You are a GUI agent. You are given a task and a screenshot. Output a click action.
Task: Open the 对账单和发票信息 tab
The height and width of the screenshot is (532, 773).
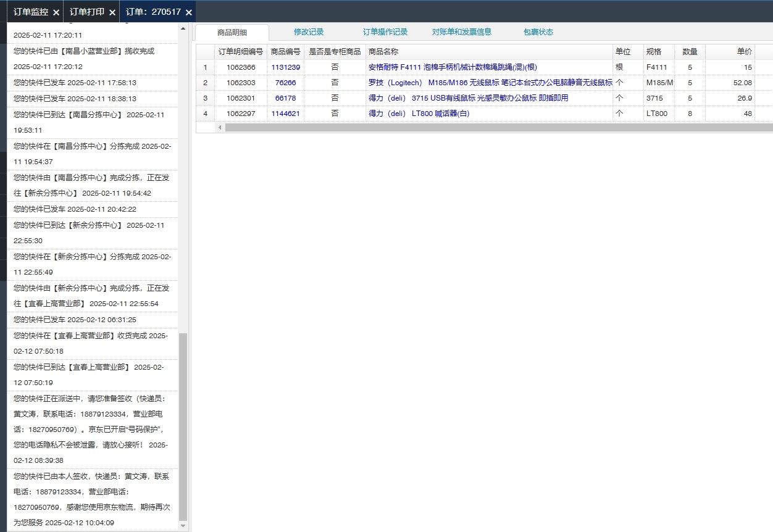[x=462, y=32]
